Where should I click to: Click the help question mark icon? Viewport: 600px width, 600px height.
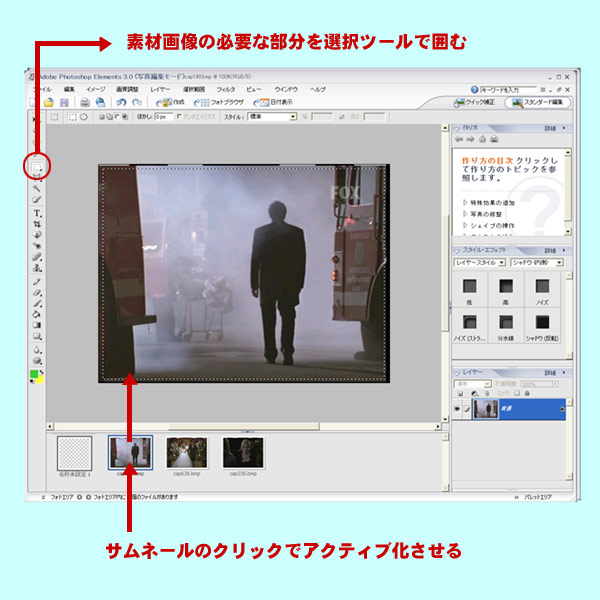tap(474, 90)
